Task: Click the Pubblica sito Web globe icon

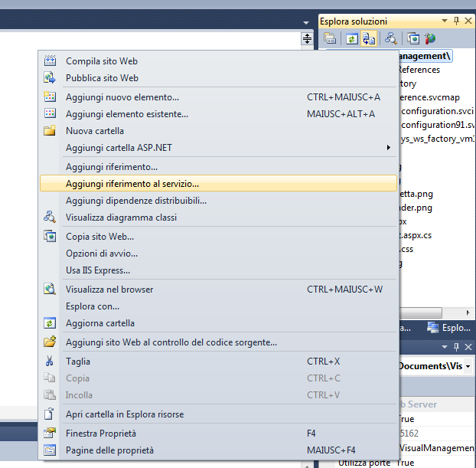Action: (x=50, y=78)
